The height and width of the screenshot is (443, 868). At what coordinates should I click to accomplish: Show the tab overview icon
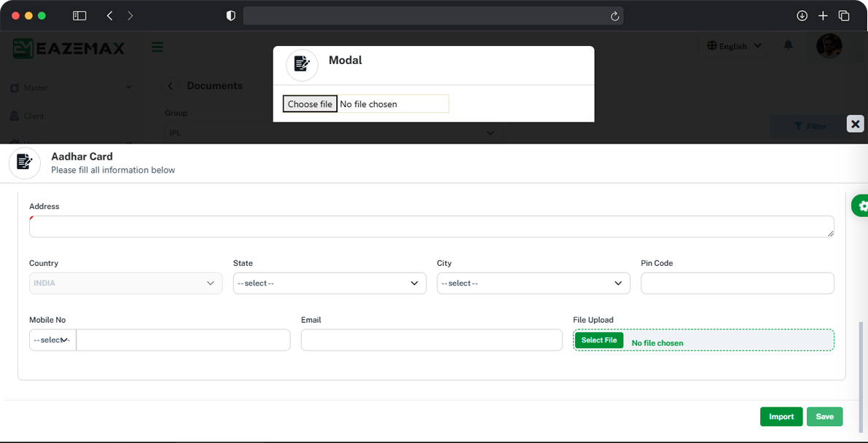pyautogui.click(x=844, y=16)
